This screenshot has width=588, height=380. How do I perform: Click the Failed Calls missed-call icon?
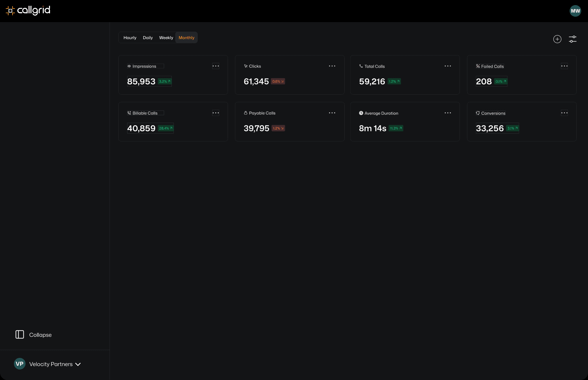pos(478,66)
